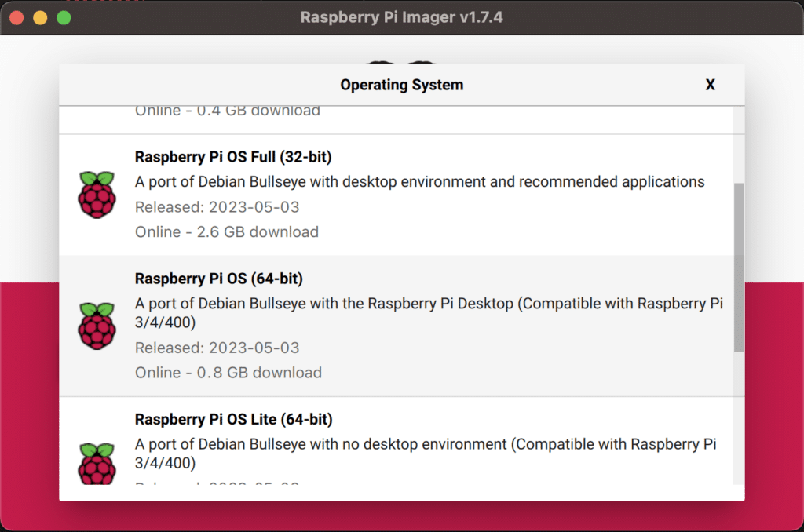Click the vertical scrollbar thumb in OS list
This screenshot has width=804, height=532.
click(739, 267)
